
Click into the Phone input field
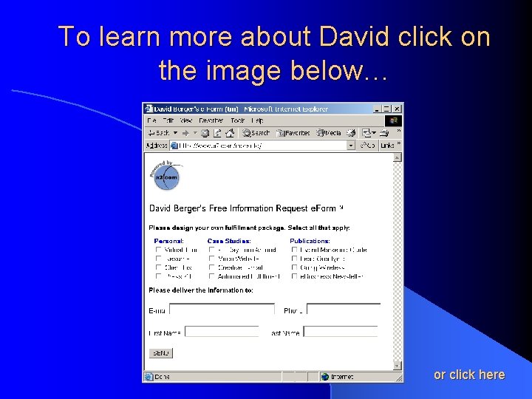344,309
